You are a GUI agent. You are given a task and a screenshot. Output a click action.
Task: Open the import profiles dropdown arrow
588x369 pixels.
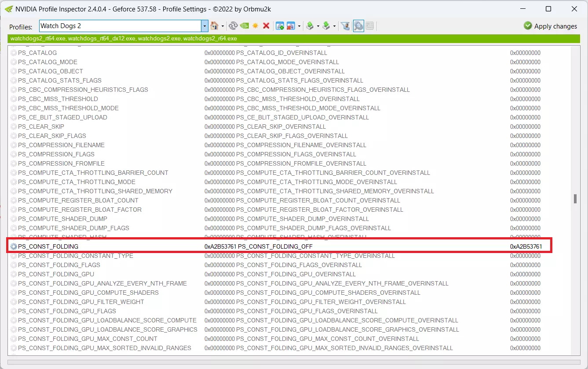[334, 26]
